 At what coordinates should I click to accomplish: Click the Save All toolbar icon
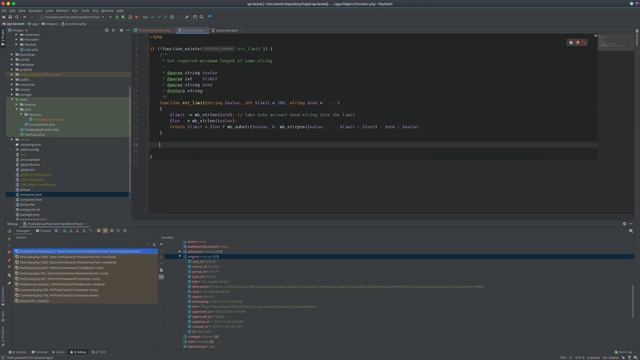(x=10, y=17)
